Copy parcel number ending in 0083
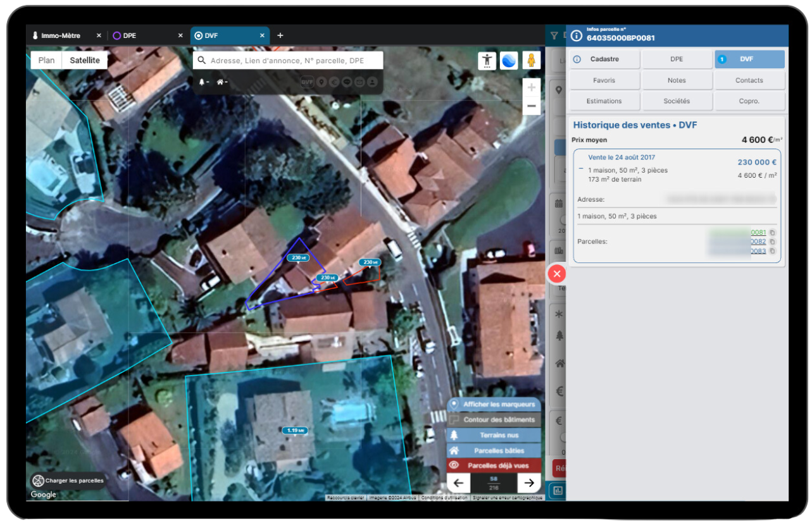Screen dimensions: 812x523 pyautogui.click(x=772, y=251)
